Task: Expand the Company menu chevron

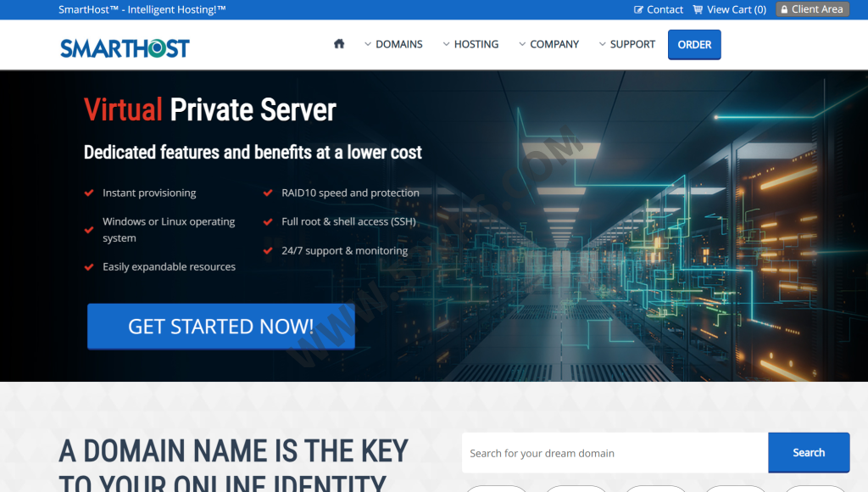Action: tap(522, 44)
